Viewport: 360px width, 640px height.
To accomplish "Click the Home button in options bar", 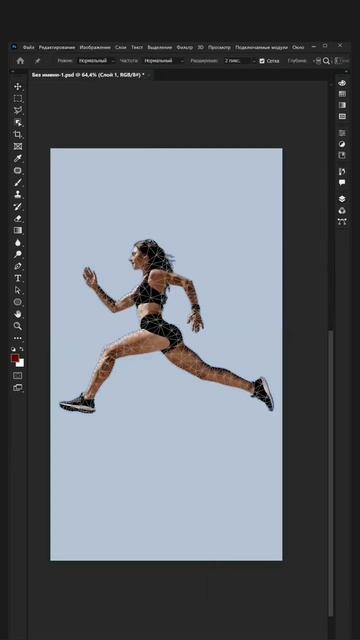I will coord(20,61).
